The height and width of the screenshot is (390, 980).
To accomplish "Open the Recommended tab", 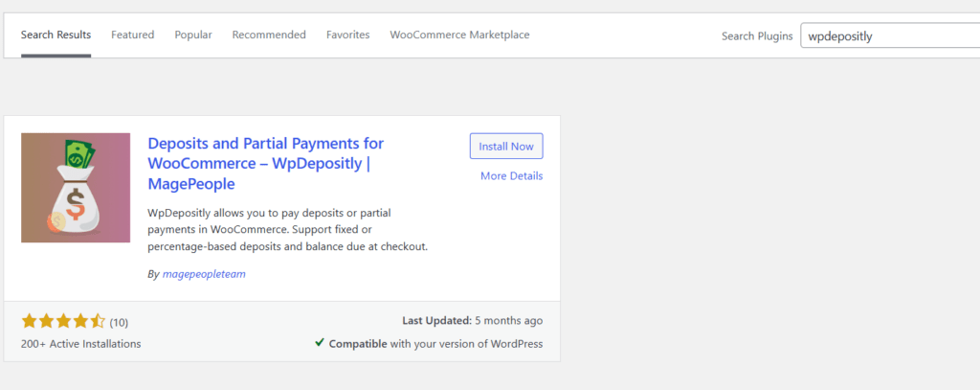I will [x=269, y=35].
